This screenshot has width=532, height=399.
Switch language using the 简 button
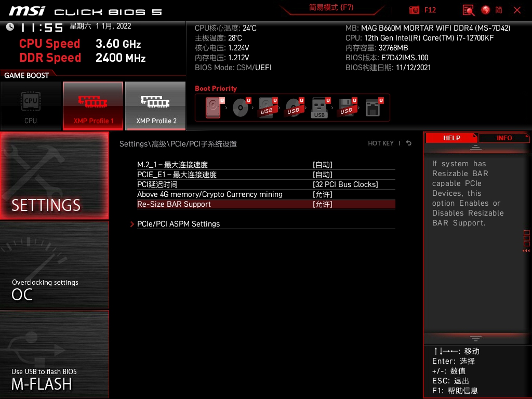coord(501,10)
